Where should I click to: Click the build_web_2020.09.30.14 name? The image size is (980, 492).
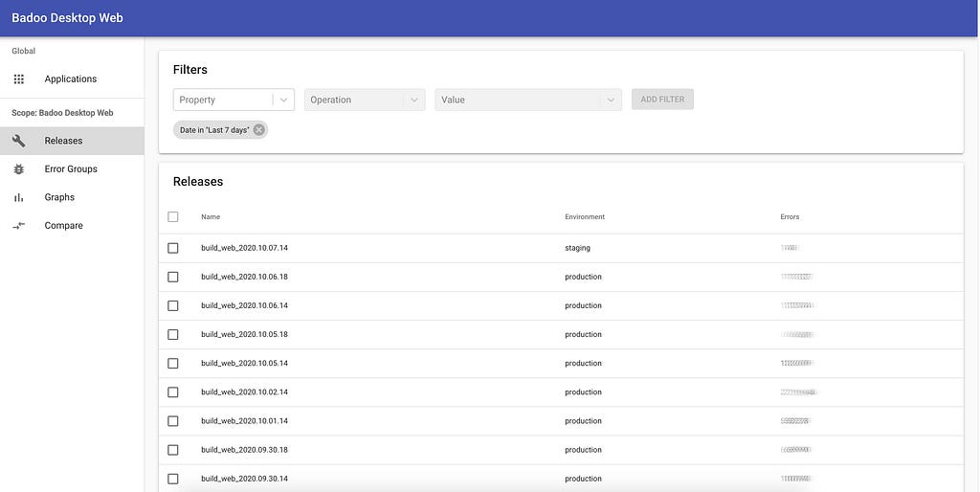pyautogui.click(x=244, y=479)
